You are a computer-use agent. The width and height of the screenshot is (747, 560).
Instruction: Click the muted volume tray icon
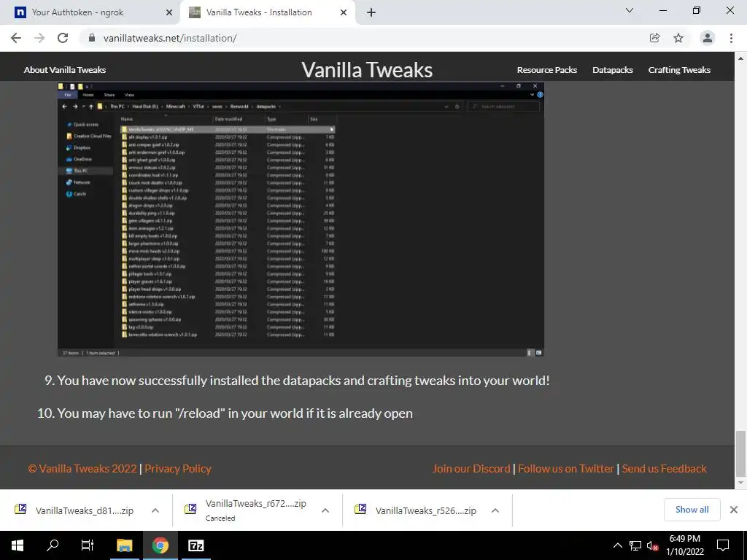coord(652,545)
